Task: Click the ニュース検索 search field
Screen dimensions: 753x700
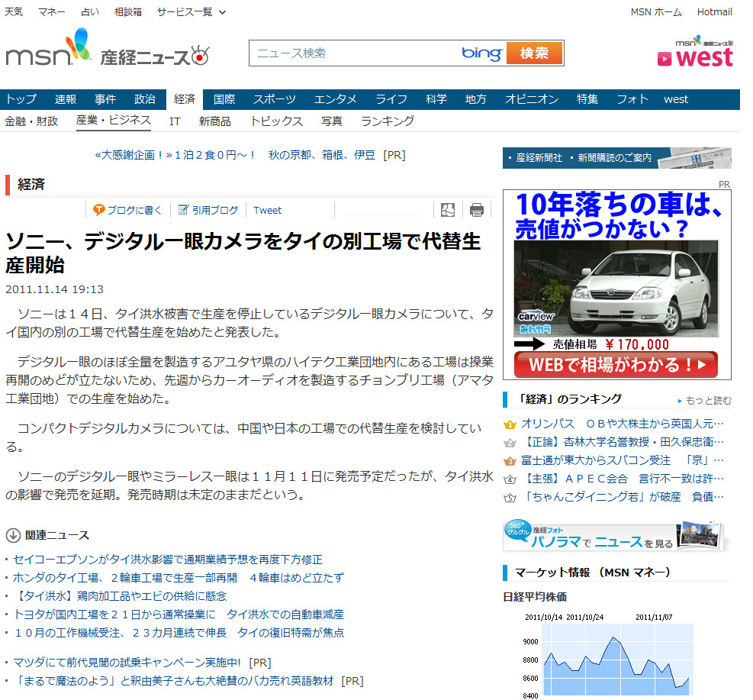Action: click(x=356, y=53)
